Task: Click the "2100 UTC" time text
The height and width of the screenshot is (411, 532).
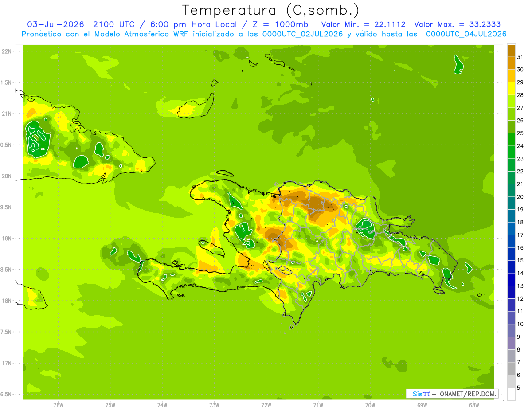Action: point(114,24)
